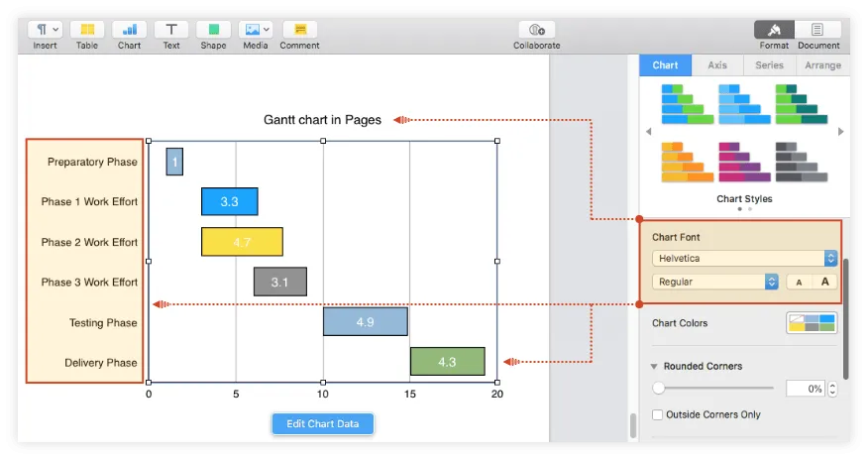Open the Document inspector panel

[x=818, y=30]
